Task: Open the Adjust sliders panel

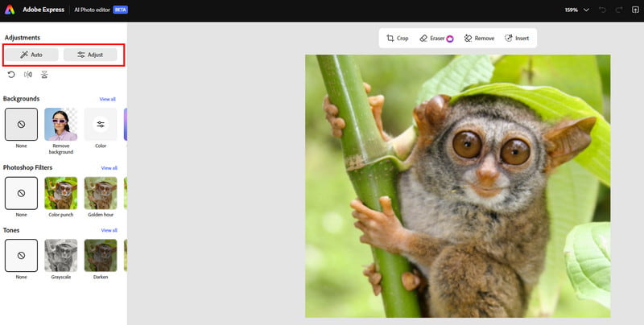Action: click(90, 55)
